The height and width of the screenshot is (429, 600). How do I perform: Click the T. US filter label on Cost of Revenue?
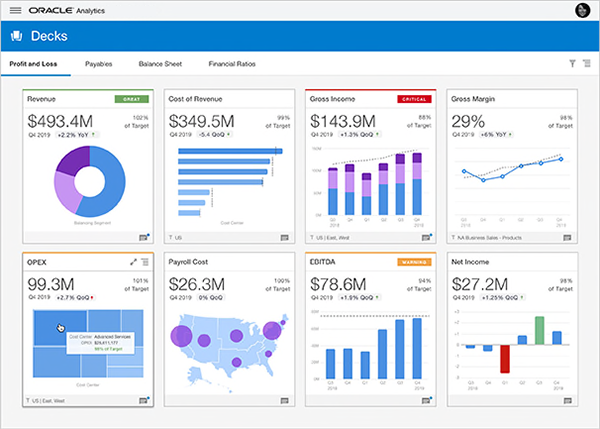tap(175, 238)
